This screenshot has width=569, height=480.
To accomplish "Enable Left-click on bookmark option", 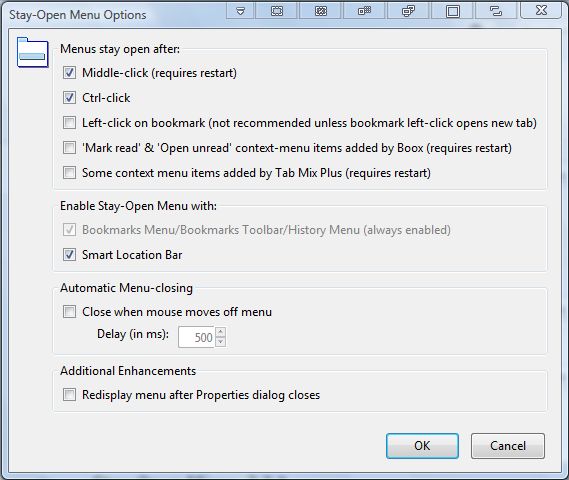I will point(69,123).
